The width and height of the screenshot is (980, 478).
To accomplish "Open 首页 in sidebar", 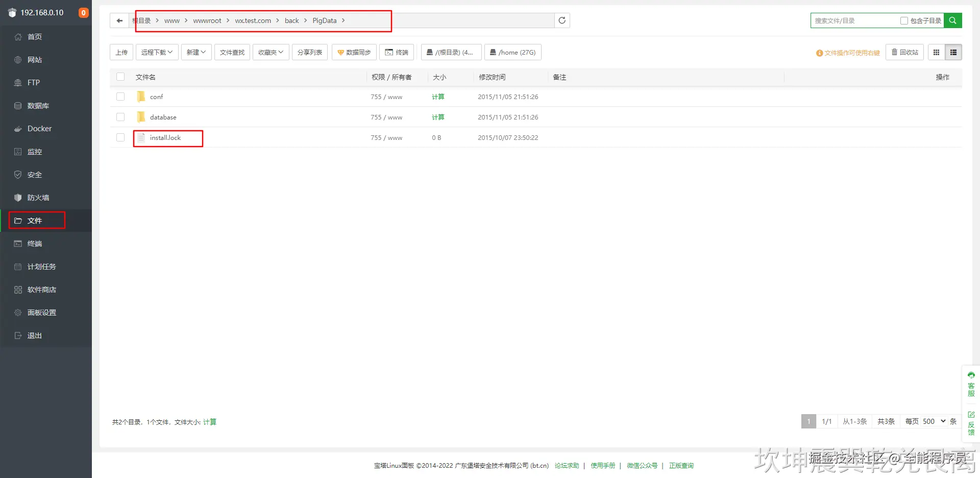I will [46, 37].
